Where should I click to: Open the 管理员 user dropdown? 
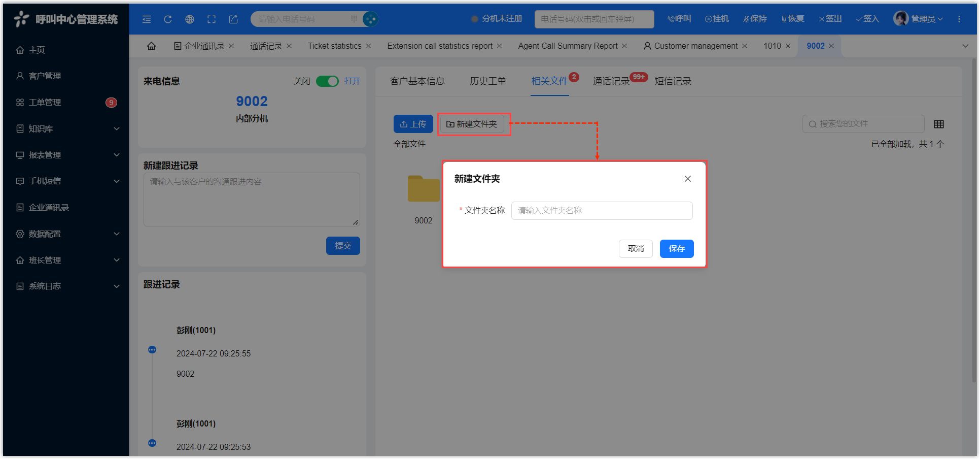pyautogui.click(x=919, y=19)
